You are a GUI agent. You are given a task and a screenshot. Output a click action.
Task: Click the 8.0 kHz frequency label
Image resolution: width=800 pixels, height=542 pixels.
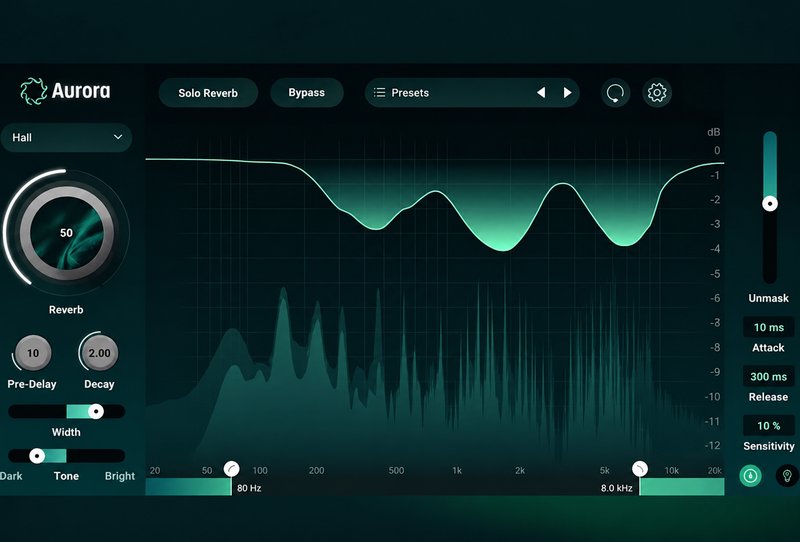click(x=616, y=488)
